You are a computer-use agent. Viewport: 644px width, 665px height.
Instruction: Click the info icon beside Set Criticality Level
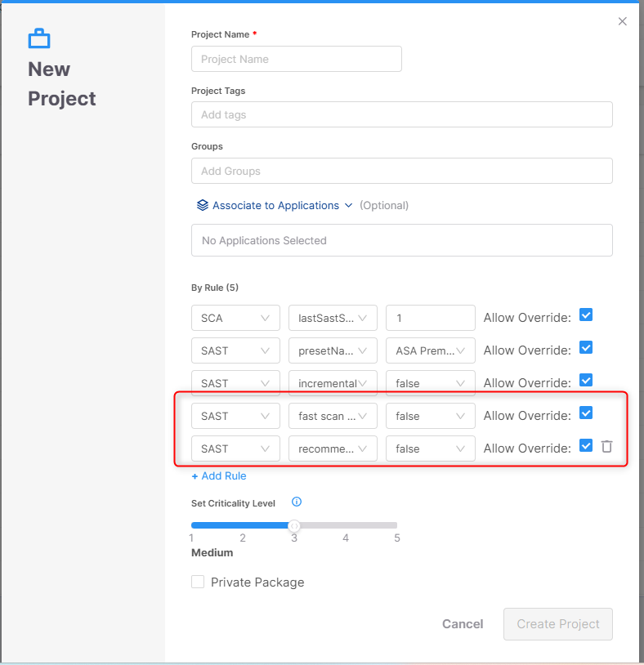(x=297, y=502)
